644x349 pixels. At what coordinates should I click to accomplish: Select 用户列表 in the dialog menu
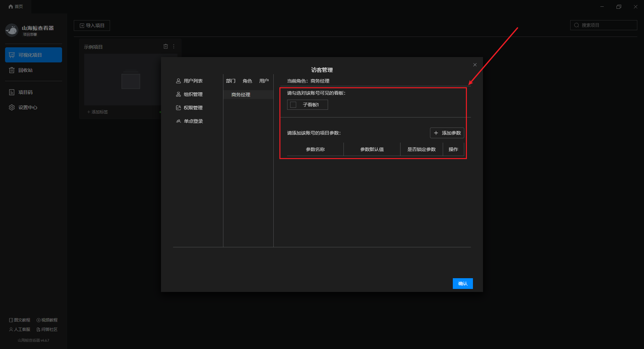tap(193, 81)
